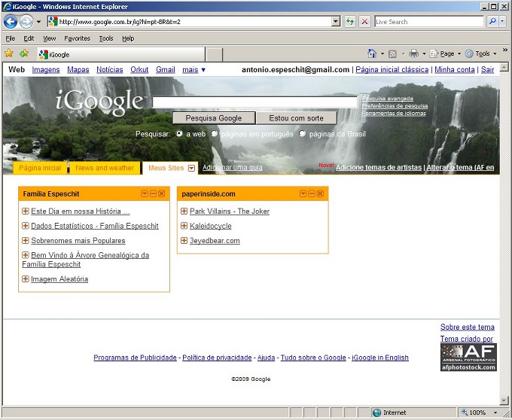The image size is (512, 420).
Task: Click the Live Search magnifier icon
Action: click(493, 22)
